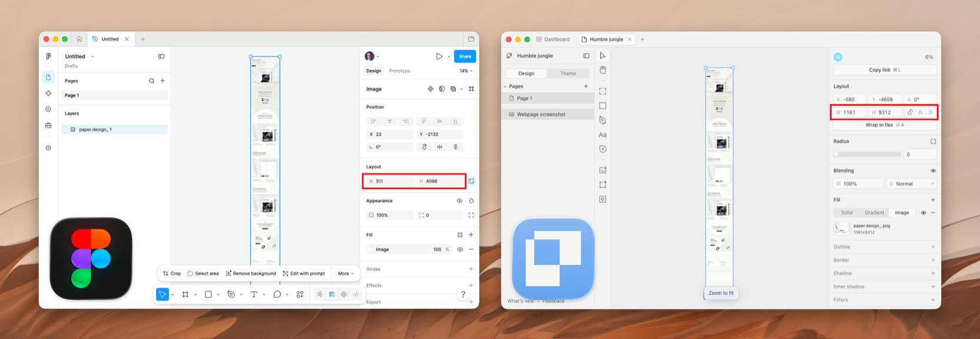Select the Text tool in Figma toolbar
The height and width of the screenshot is (339, 980).
tap(254, 294)
